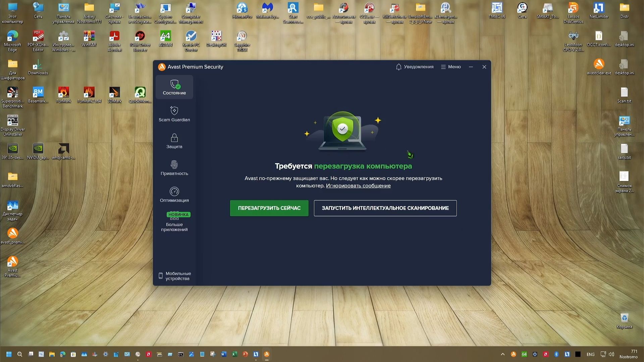This screenshot has height=362, width=644.
Task: Open the Приватность section
Action: pos(174,168)
